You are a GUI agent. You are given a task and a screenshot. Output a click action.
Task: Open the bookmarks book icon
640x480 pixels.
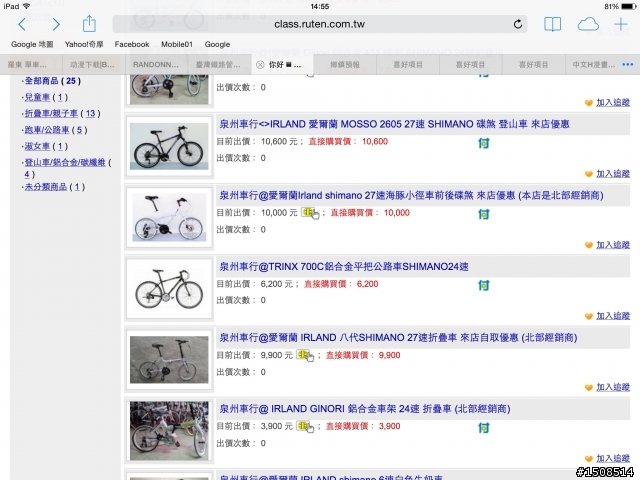pyautogui.click(x=552, y=24)
